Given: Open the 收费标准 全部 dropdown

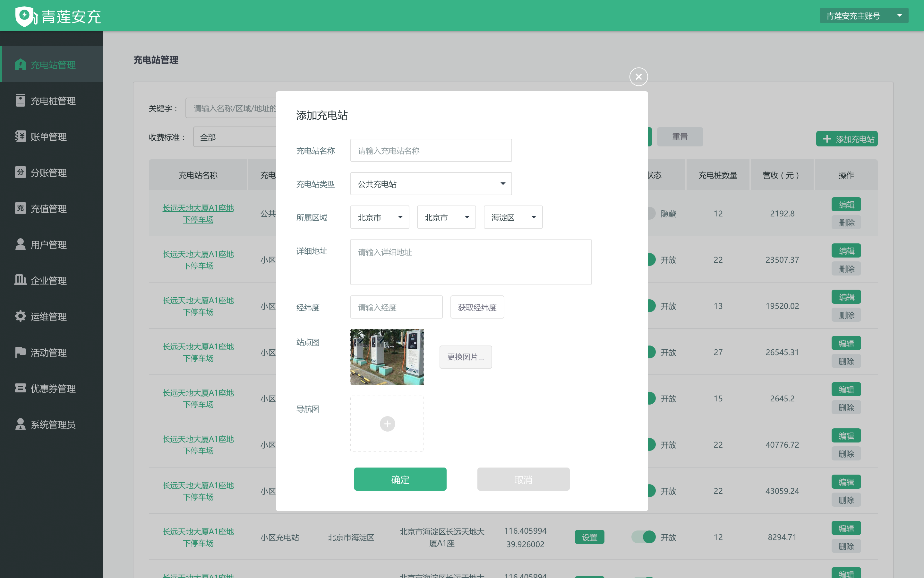Looking at the screenshot, I should point(235,137).
